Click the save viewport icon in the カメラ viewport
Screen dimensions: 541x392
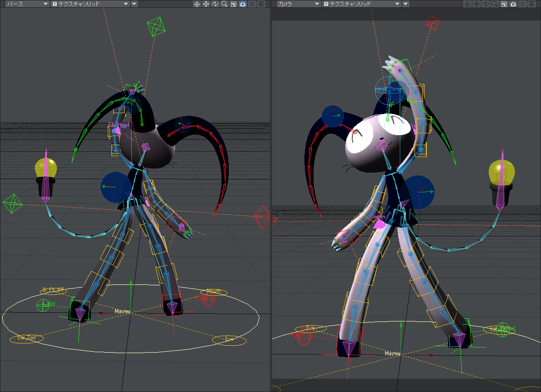click(532, 4)
